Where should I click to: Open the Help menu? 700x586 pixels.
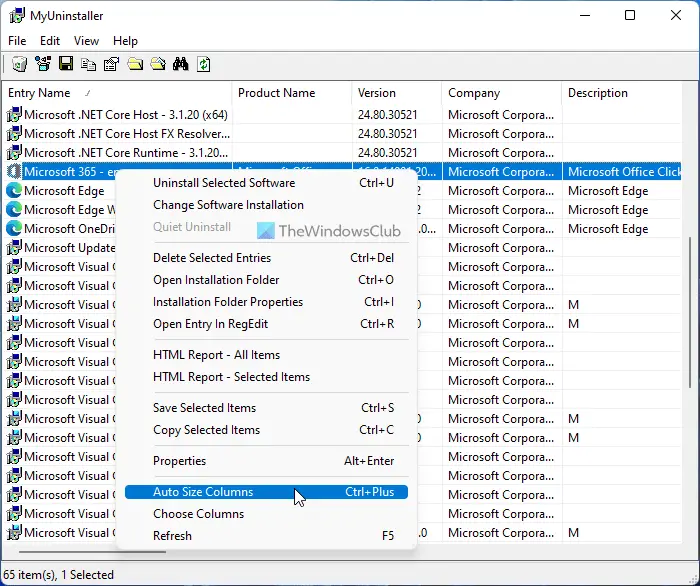[x=125, y=41]
